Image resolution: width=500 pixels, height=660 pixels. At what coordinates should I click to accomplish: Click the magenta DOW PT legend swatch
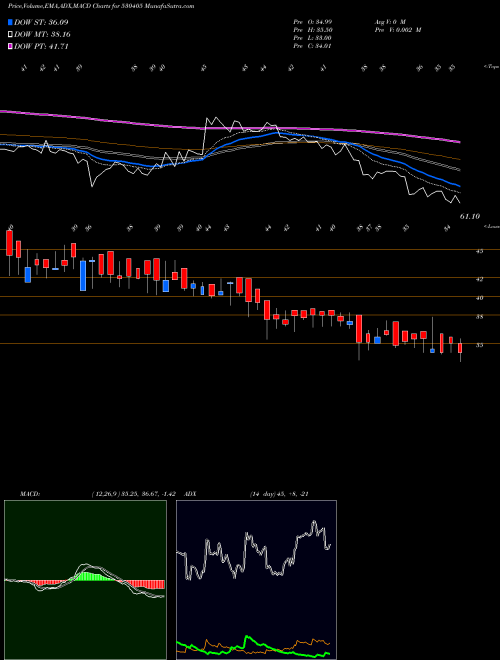(x=10, y=46)
